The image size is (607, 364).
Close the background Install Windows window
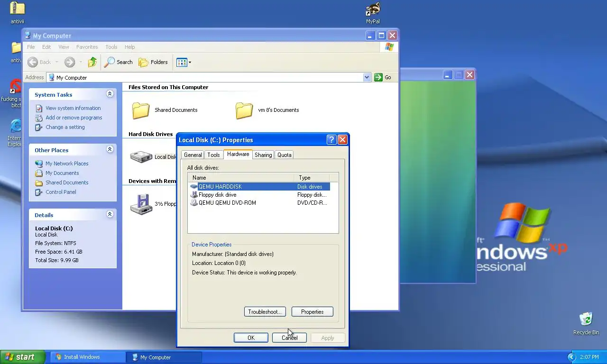(469, 75)
